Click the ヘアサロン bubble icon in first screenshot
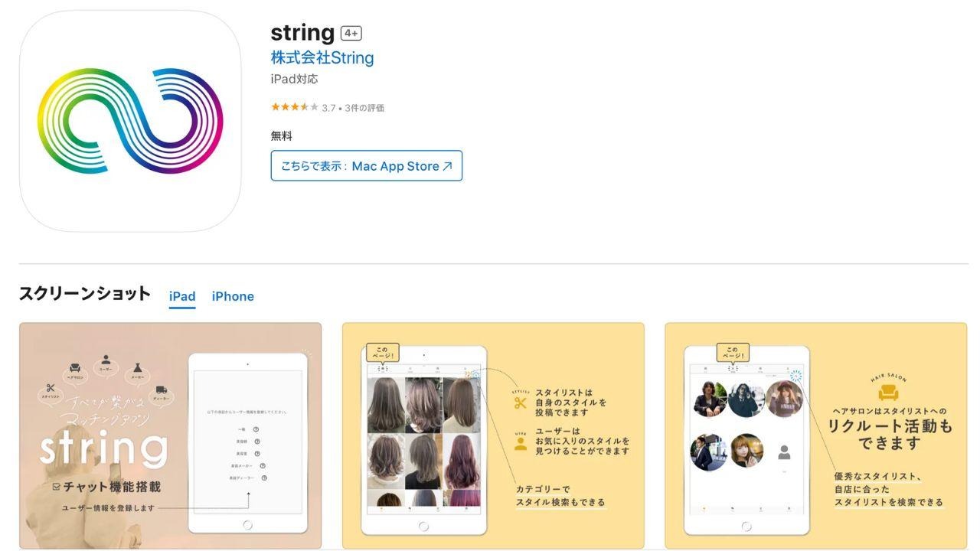 [76, 373]
